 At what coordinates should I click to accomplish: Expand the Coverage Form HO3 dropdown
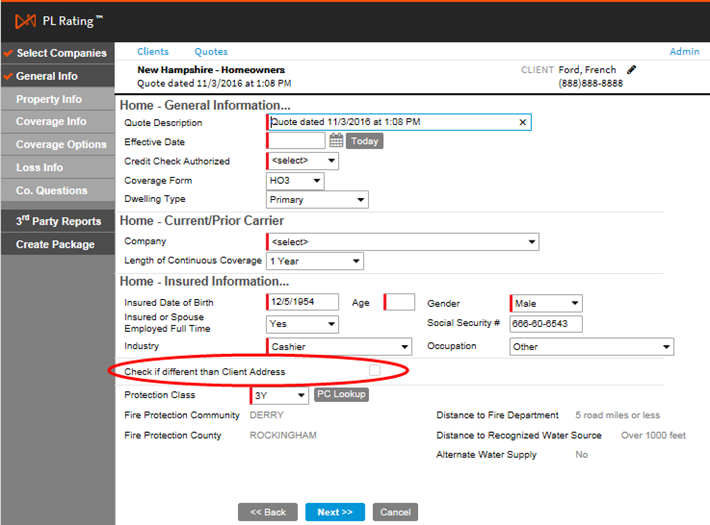296,181
